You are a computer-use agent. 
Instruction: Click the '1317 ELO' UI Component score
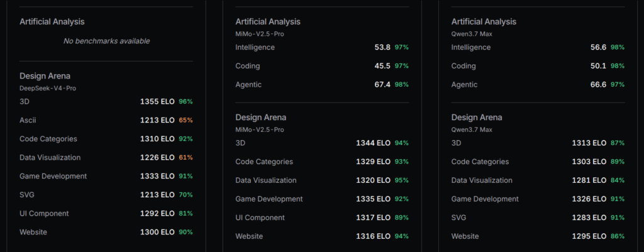374,217
